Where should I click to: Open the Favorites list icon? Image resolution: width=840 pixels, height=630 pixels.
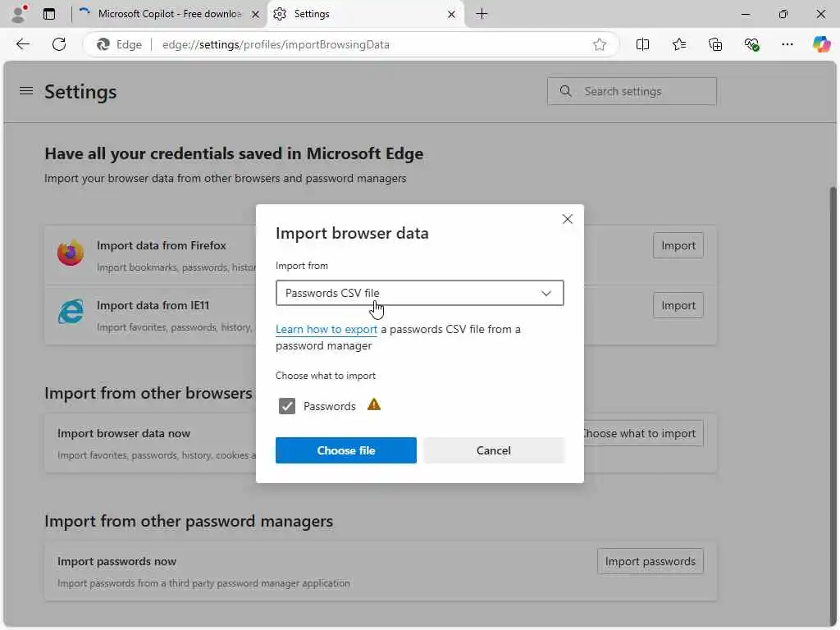pos(679,44)
